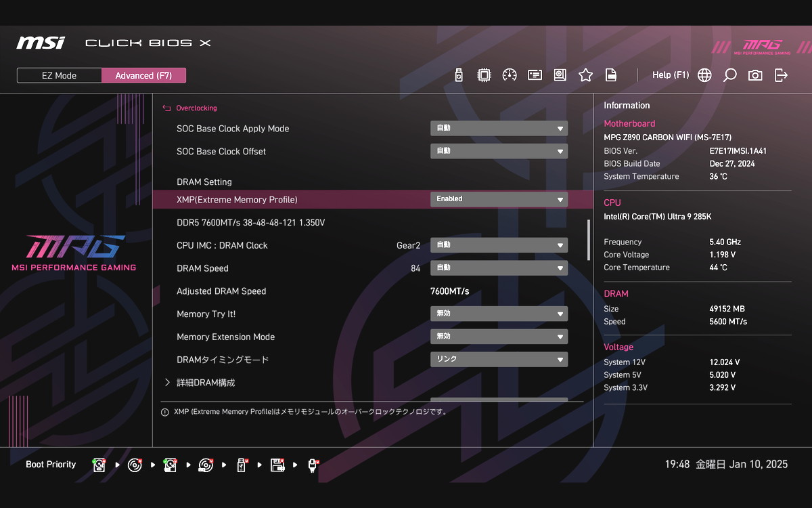
Task: Select the USB key boot device icon
Action: [242, 465]
